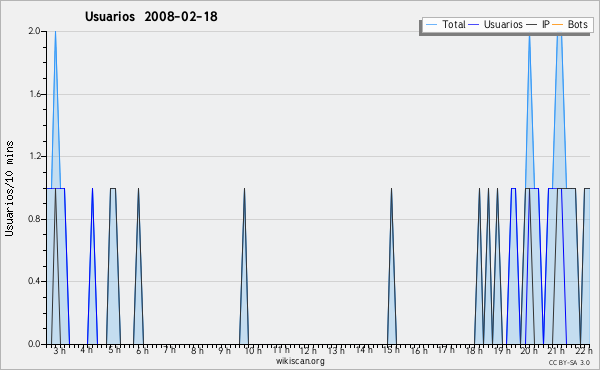Click the y-axis value 0.4
This screenshot has height=370, width=600.
[x=34, y=281]
